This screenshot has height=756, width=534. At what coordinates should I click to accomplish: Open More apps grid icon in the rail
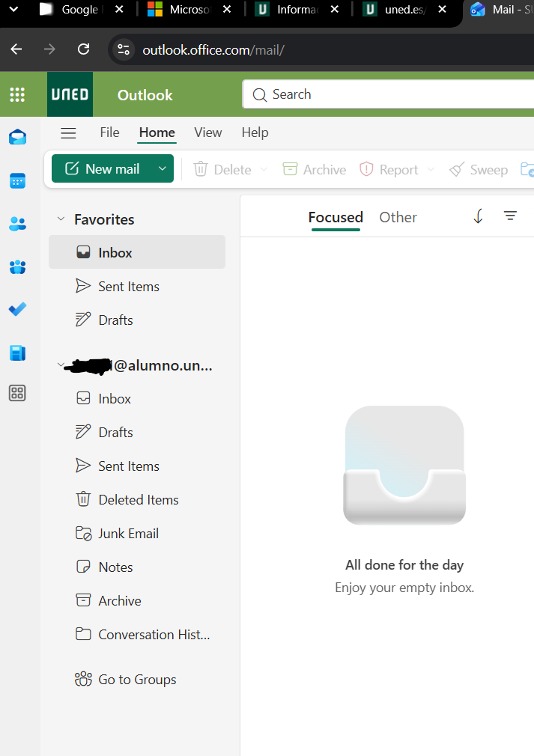click(17, 394)
